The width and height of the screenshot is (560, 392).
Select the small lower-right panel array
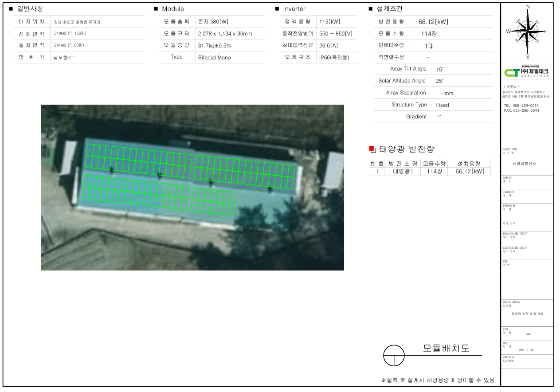click(213, 201)
